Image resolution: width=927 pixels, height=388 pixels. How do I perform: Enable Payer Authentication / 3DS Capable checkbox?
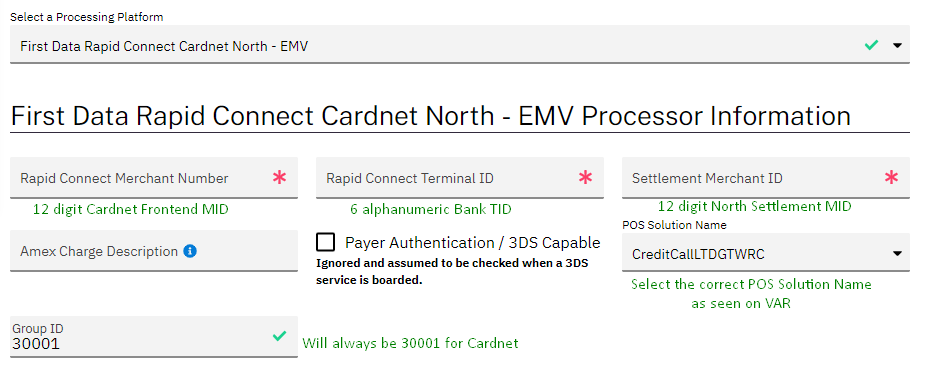[x=325, y=242]
